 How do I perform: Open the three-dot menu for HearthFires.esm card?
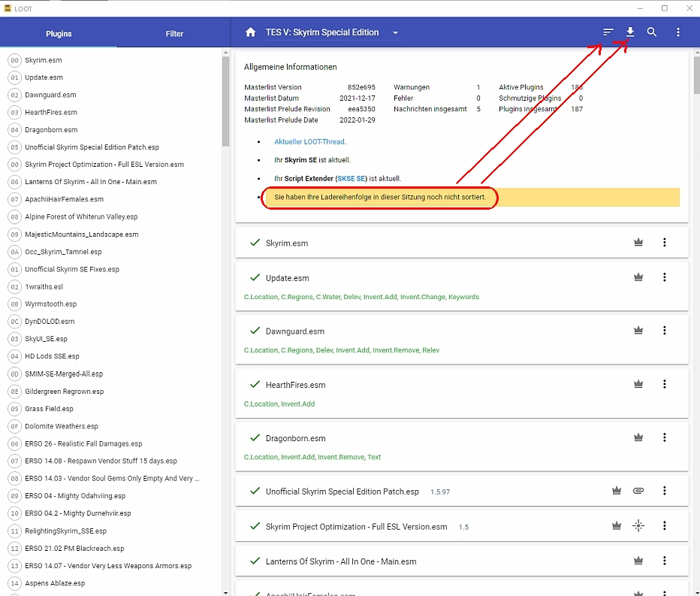point(664,384)
